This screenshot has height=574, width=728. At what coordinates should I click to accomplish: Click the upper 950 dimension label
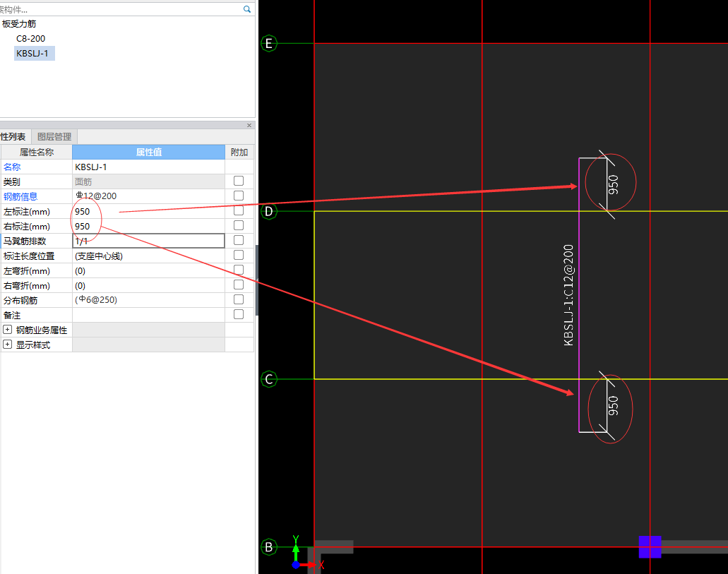pyautogui.click(x=614, y=184)
